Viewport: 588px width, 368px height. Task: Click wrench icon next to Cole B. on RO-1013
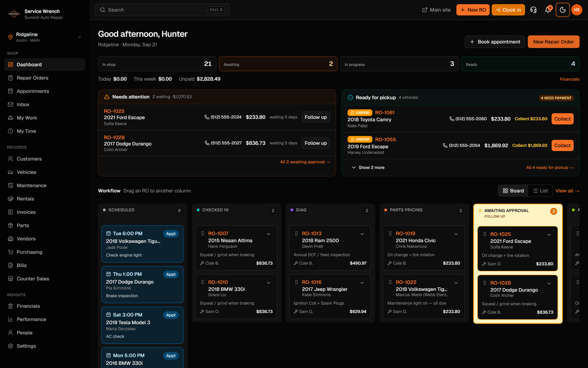[x=296, y=263]
